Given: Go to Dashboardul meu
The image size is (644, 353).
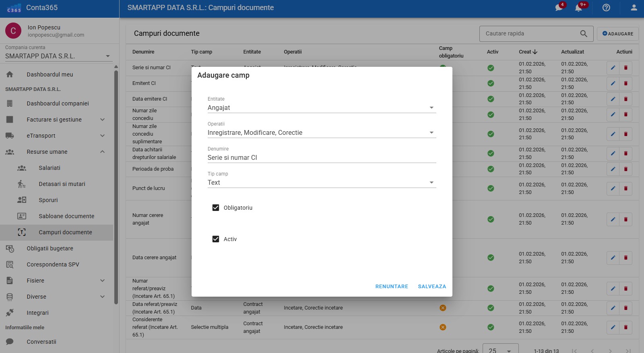Looking at the screenshot, I should click(x=50, y=74).
